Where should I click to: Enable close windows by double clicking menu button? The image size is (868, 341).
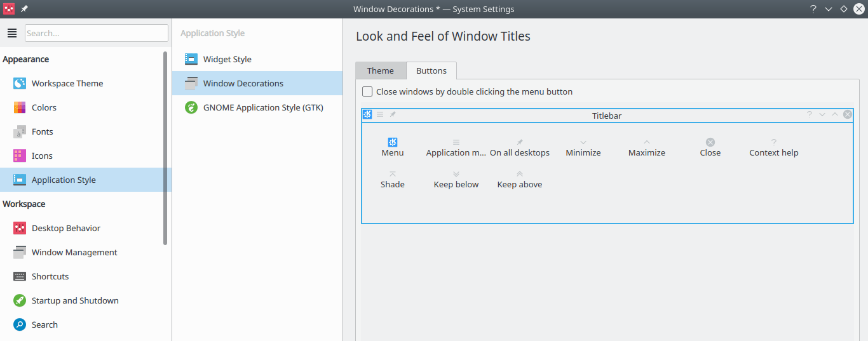click(367, 91)
